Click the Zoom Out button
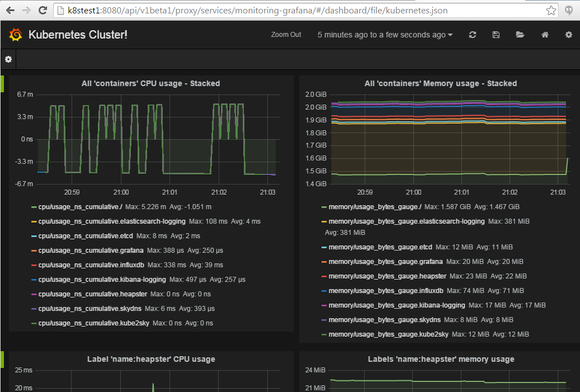Viewport: 580px width, 392px height. tap(286, 35)
